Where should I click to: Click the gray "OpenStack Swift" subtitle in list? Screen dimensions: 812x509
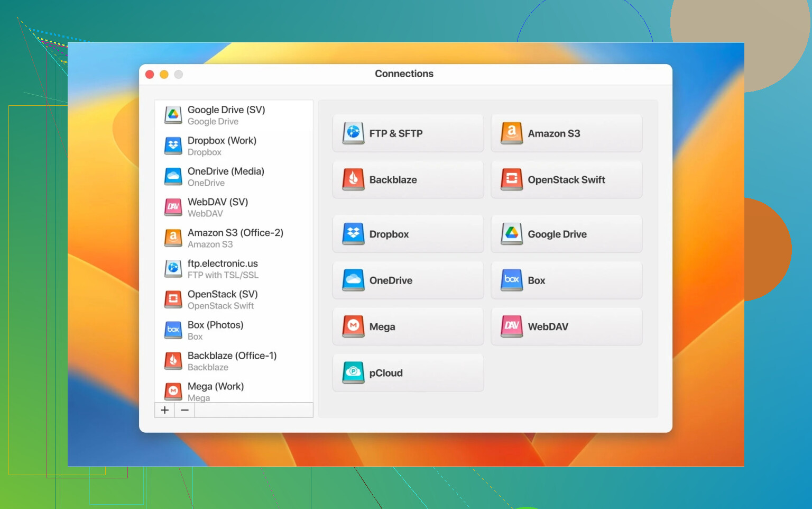tap(220, 306)
